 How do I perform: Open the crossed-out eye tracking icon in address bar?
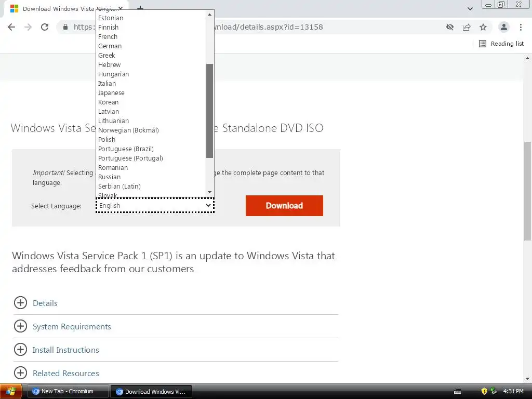coord(450,27)
